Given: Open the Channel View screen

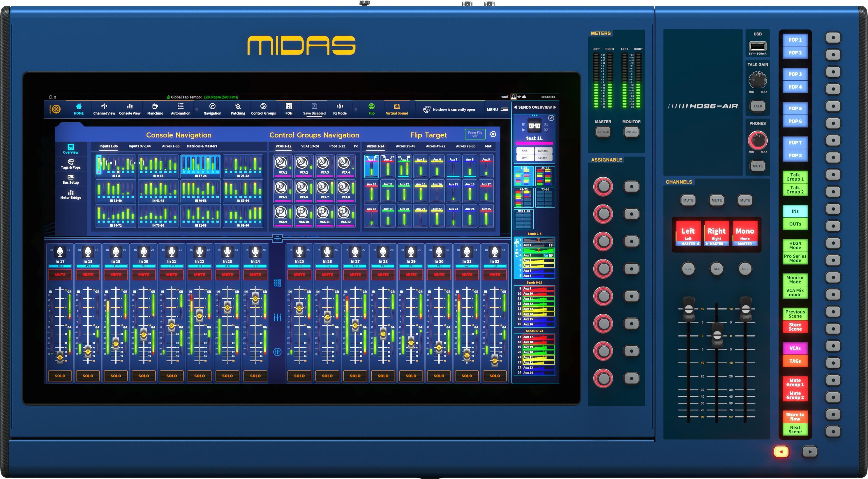Looking at the screenshot, I should (104, 109).
